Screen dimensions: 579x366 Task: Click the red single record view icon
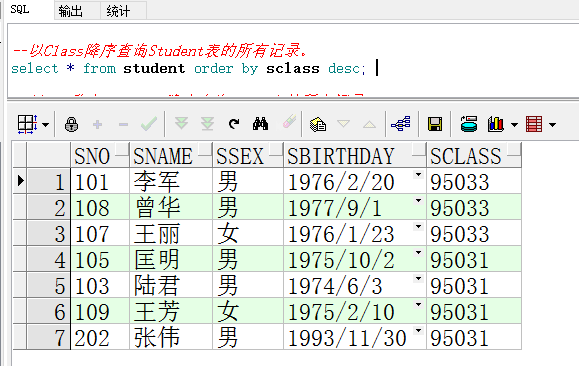tap(534, 124)
